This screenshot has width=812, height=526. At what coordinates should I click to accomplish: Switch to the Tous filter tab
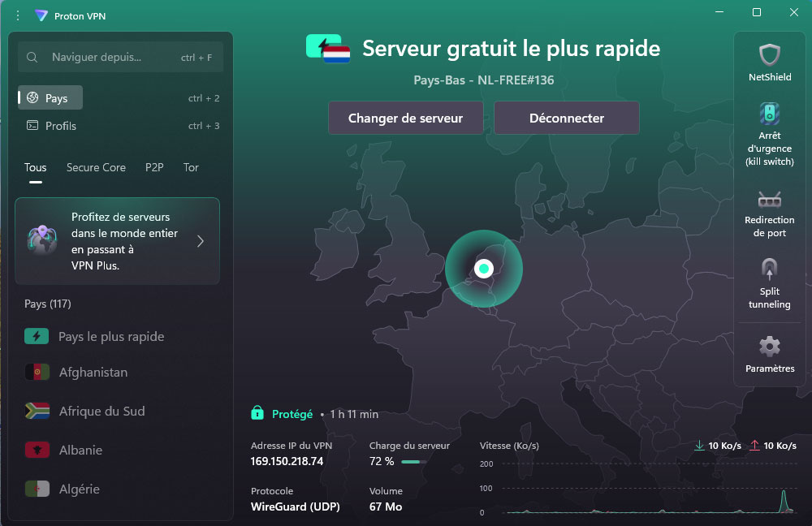(35, 167)
